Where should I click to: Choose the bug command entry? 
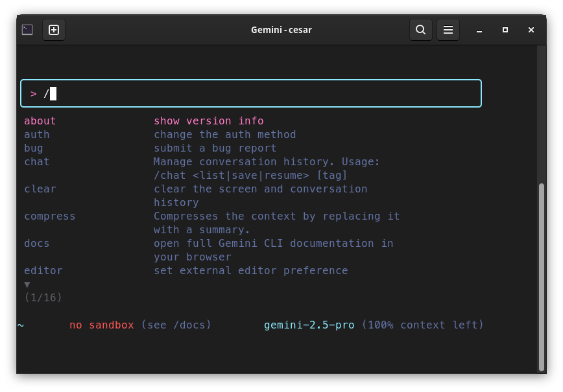coord(33,148)
